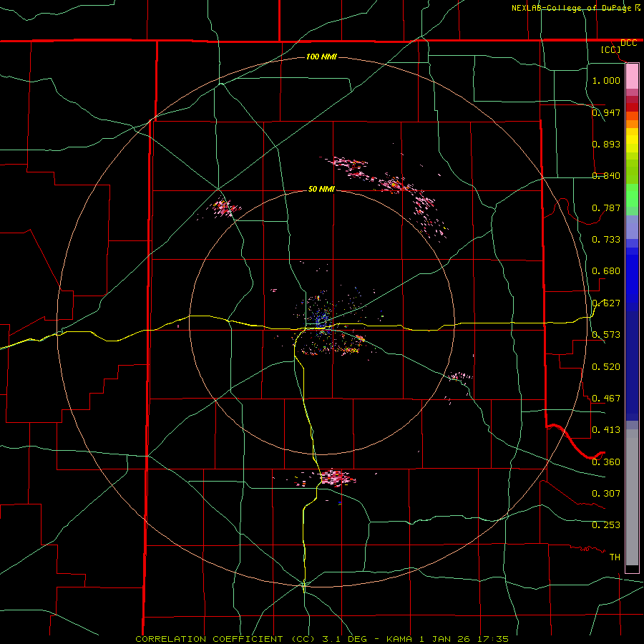Select the 0.787 legend value
The width and height of the screenshot is (644, 644).
click(606, 208)
